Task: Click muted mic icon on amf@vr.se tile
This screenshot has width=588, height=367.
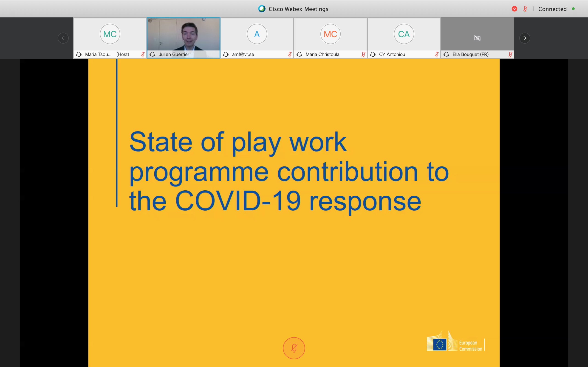Action: click(290, 54)
